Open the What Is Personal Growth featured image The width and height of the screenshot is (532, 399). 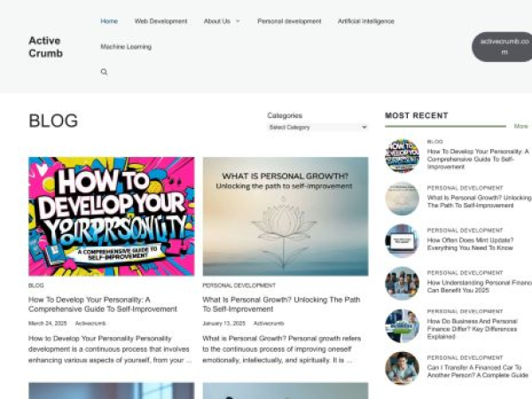pos(286,216)
